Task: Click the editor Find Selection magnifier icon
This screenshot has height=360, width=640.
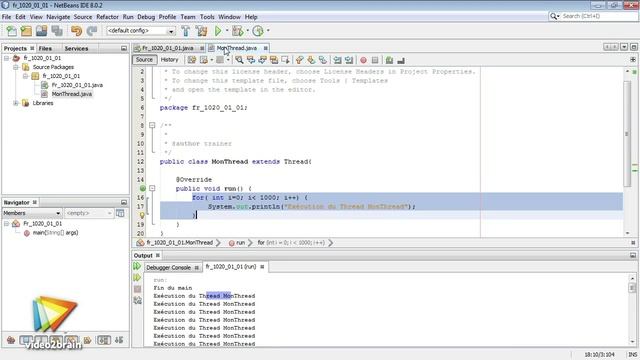Action: [x=239, y=60]
